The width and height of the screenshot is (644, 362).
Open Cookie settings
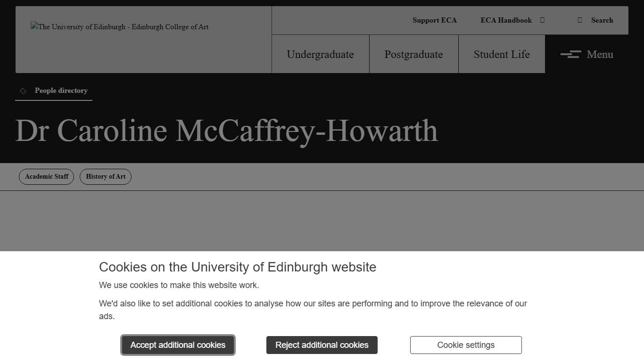[465, 345]
